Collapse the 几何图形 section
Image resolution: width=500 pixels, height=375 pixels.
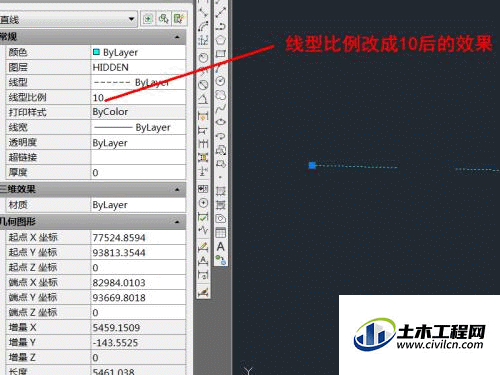pos(177,221)
